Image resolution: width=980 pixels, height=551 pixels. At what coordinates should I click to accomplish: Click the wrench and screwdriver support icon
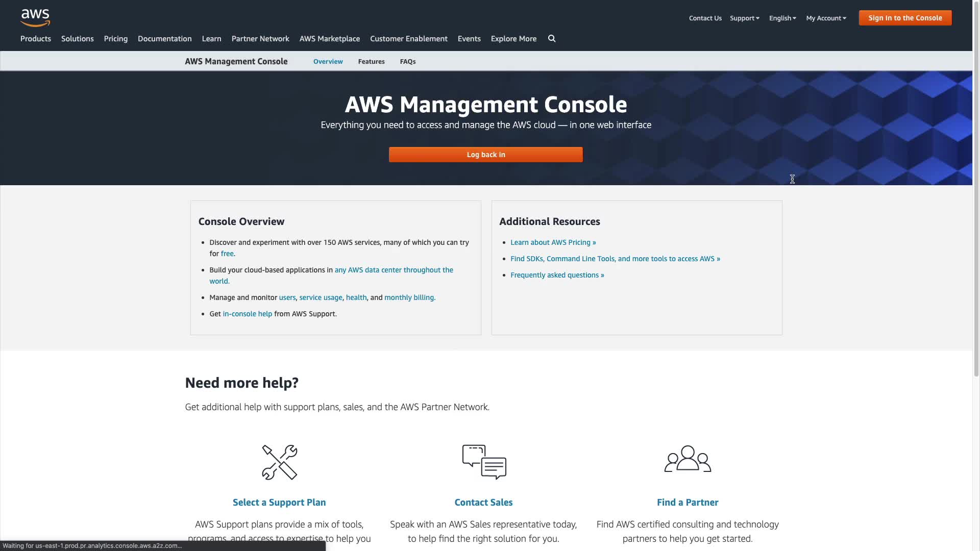click(x=279, y=462)
